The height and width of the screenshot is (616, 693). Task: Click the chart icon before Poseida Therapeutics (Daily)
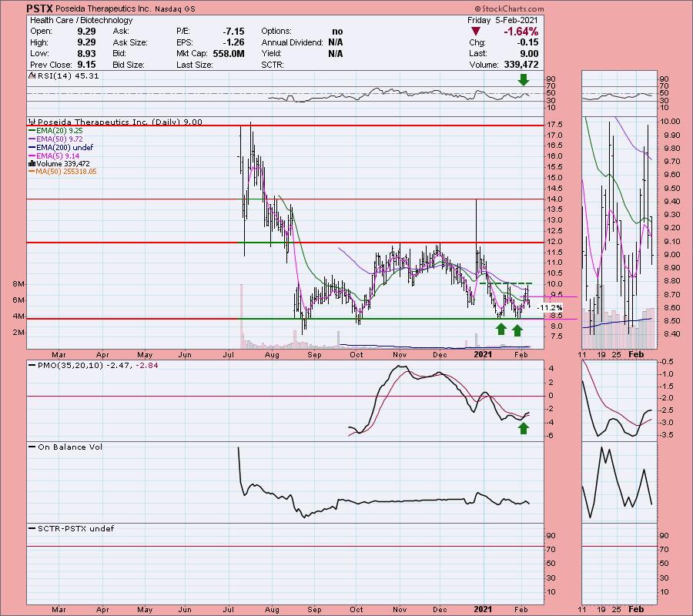click(x=32, y=122)
